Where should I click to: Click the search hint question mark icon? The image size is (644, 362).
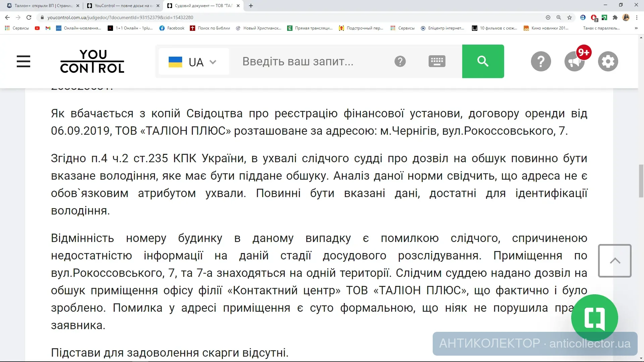click(x=400, y=61)
